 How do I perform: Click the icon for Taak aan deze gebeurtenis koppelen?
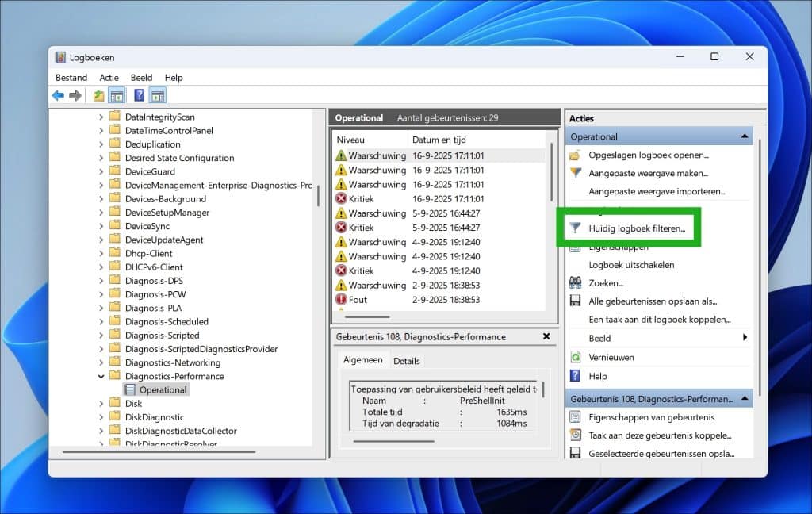point(575,435)
